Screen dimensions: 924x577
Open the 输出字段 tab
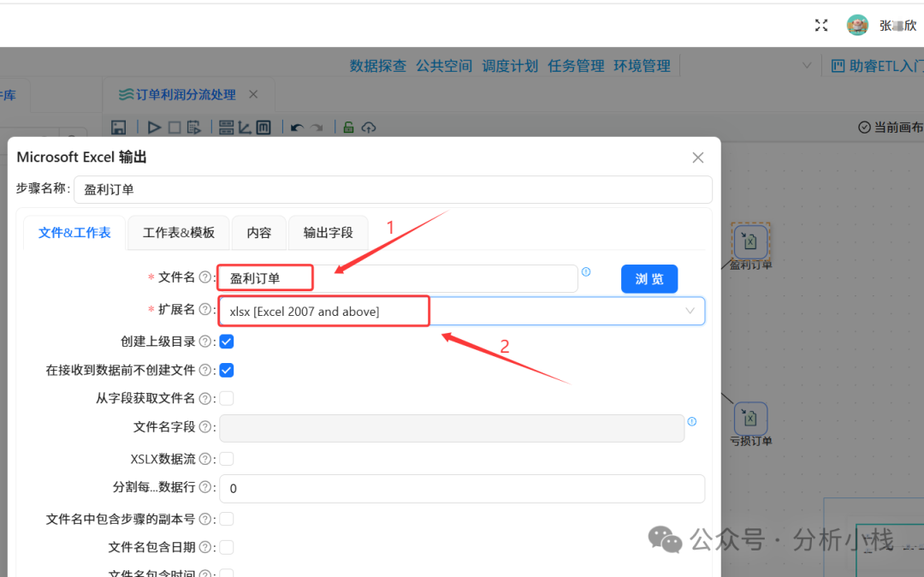point(329,233)
